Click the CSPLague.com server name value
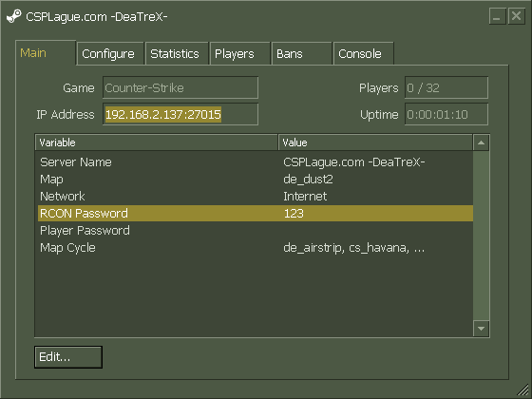This screenshot has height=399, width=532. tap(353, 162)
